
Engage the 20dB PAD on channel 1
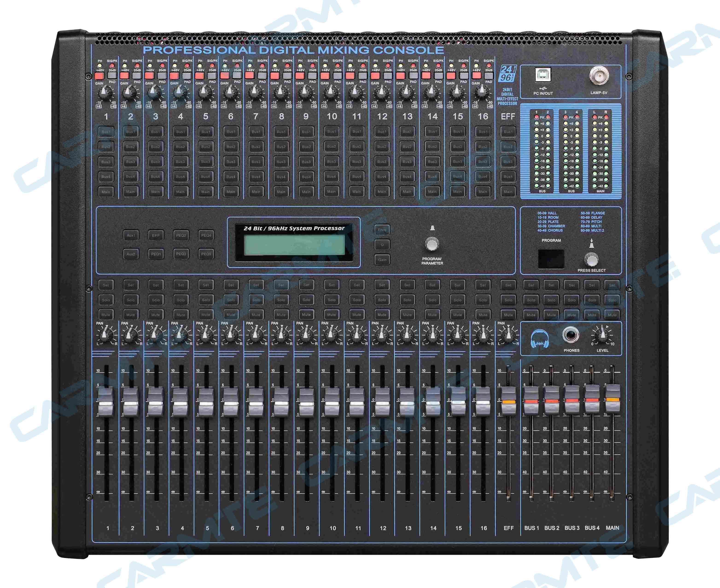[x=112, y=76]
